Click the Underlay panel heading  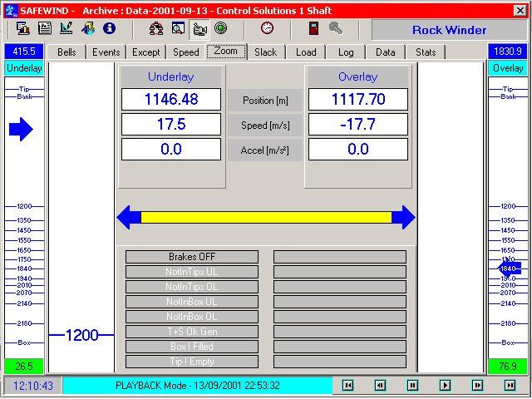171,76
